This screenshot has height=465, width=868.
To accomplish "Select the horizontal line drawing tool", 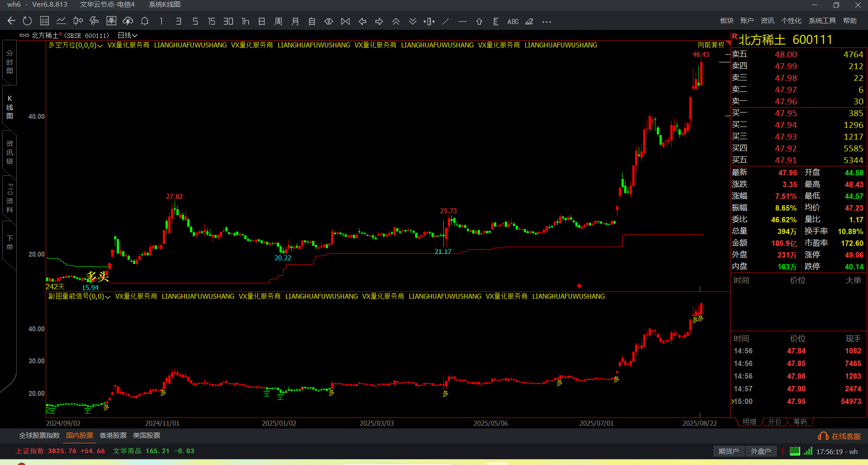I will [462, 21].
